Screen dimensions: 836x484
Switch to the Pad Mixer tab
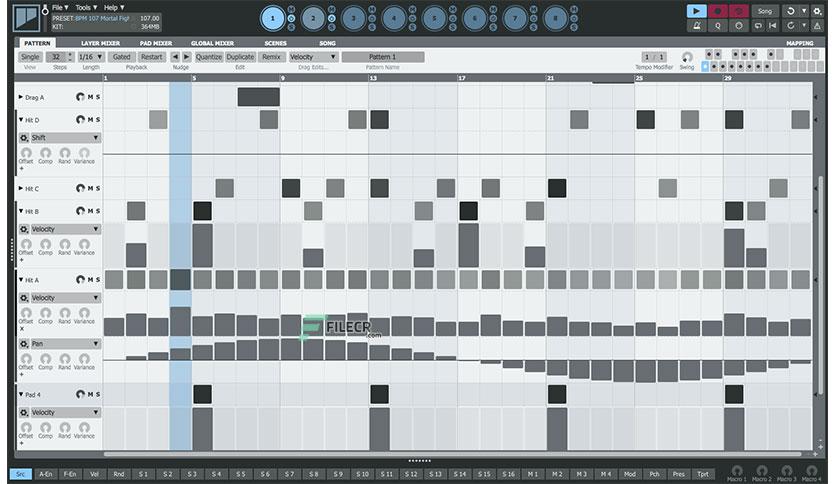coord(156,43)
